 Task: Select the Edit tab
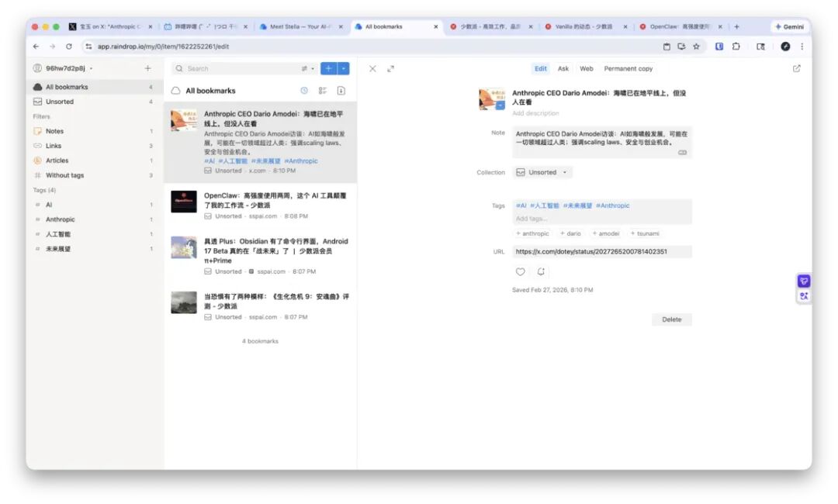(540, 69)
